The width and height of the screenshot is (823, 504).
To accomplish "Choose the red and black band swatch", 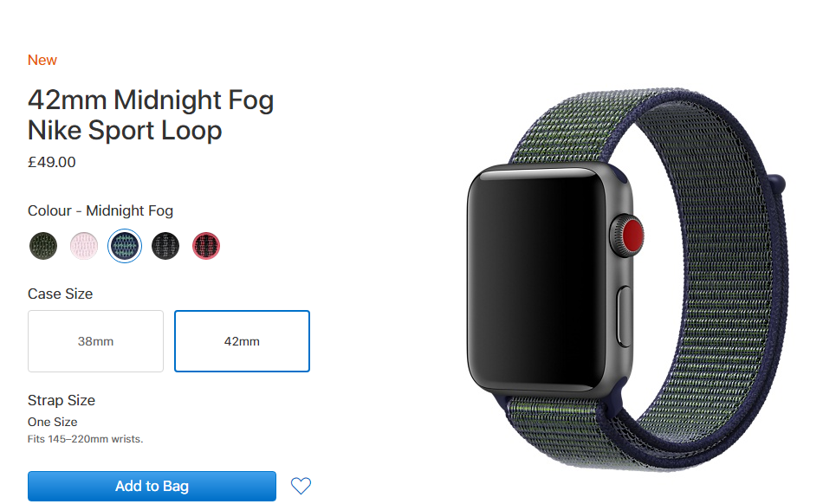I will coord(206,245).
